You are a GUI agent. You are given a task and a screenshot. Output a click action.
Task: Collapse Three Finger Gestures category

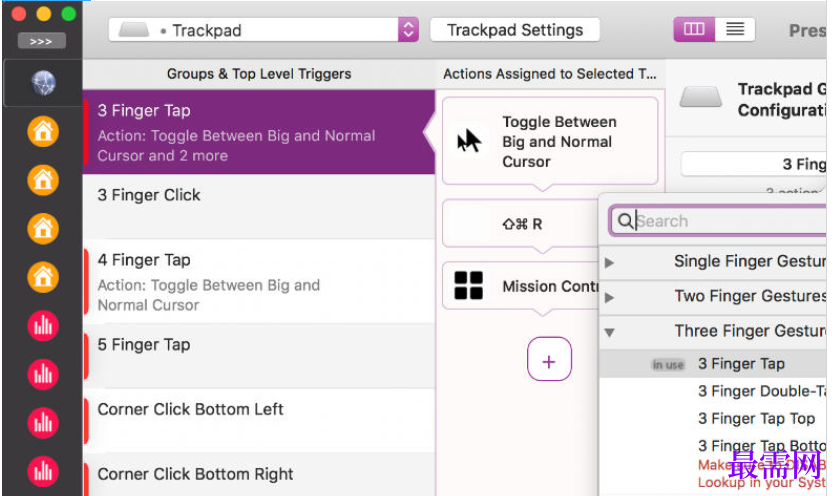609,333
